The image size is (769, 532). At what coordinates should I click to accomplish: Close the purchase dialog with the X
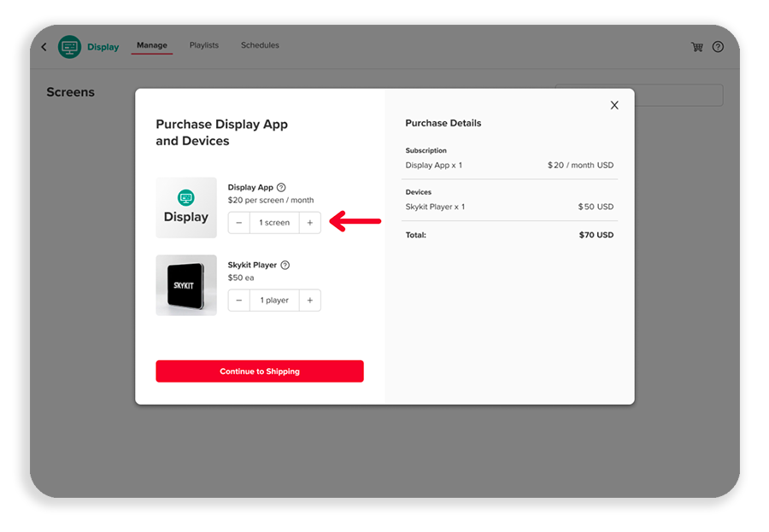(x=614, y=105)
